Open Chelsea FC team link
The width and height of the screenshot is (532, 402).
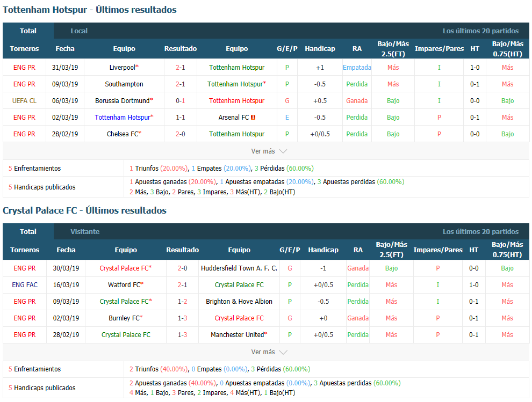click(123, 134)
